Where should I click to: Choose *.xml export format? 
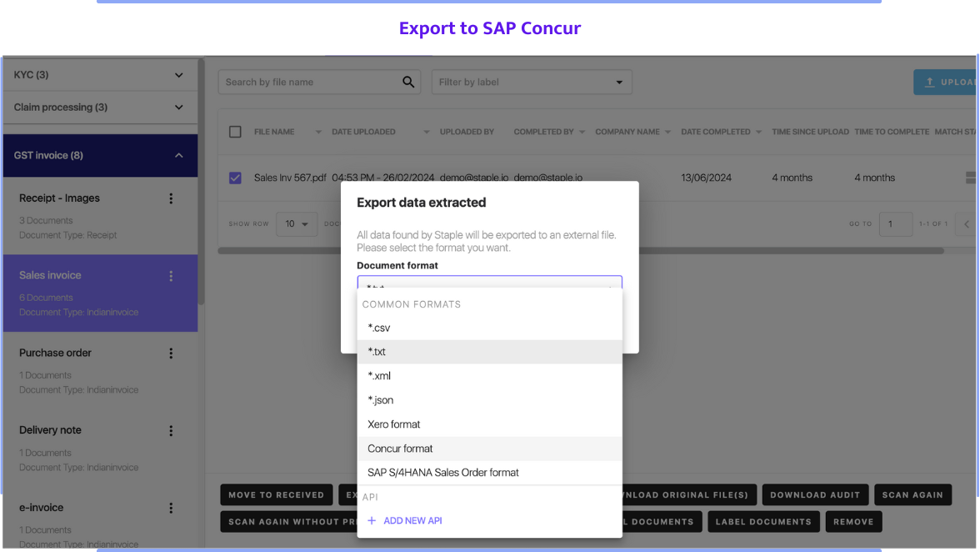[489, 376]
